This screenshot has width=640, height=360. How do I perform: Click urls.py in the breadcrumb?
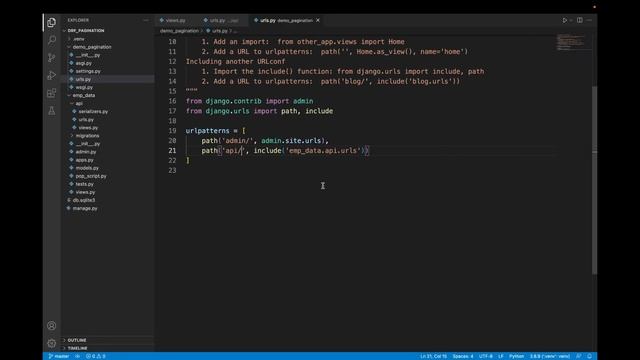click(219, 31)
